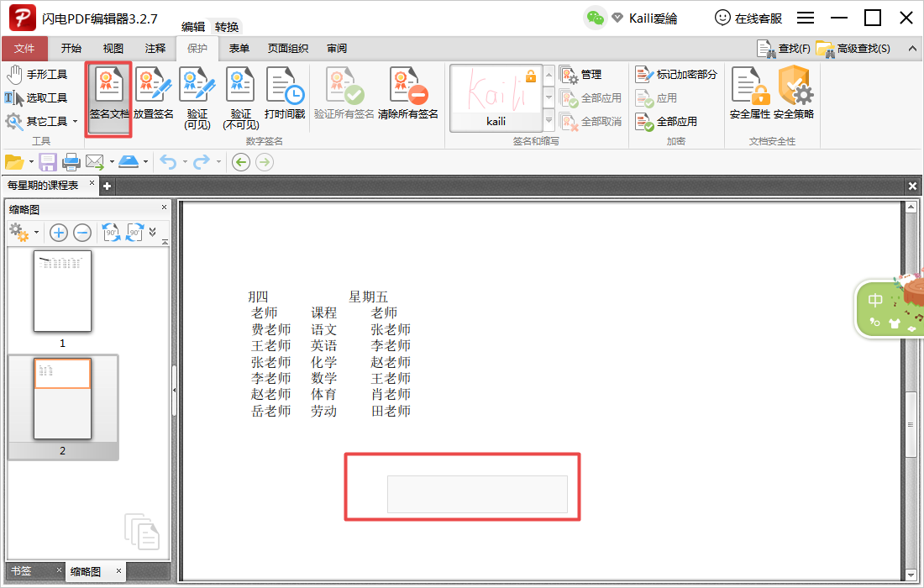The image size is (924, 588).
Task: Expand the email dropdown arrow
Action: (x=112, y=162)
